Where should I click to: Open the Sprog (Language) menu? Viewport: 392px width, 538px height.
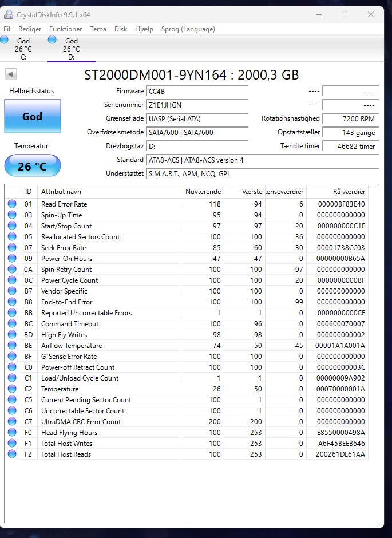pyautogui.click(x=188, y=29)
